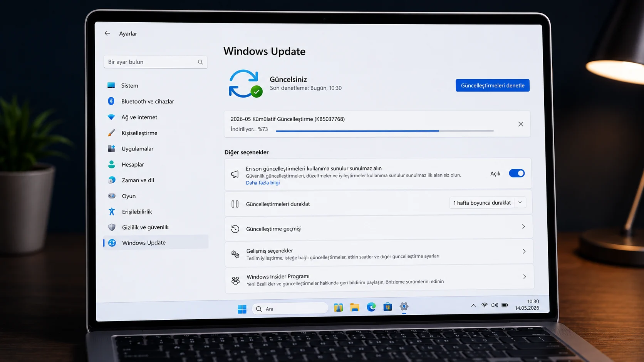This screenshot has height=362, width=644.
Task: Click the taskbar Ara search box
Action: 290,309
